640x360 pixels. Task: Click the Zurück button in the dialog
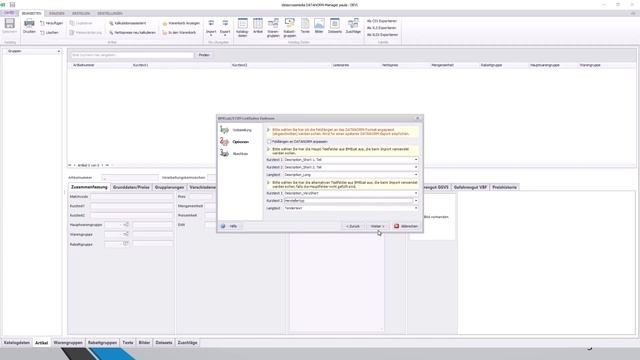pyautogui.click(x=353, y=226)
